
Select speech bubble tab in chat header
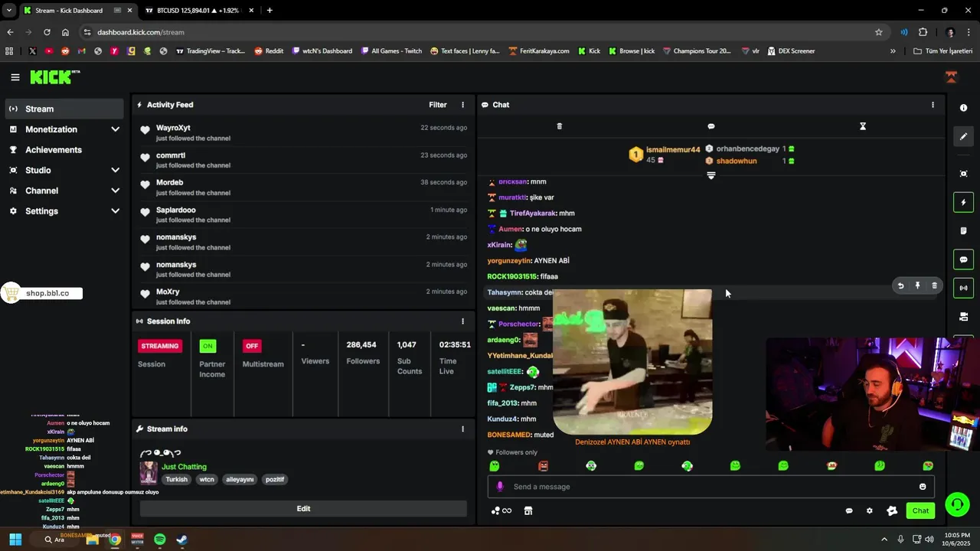click(711, 126)
